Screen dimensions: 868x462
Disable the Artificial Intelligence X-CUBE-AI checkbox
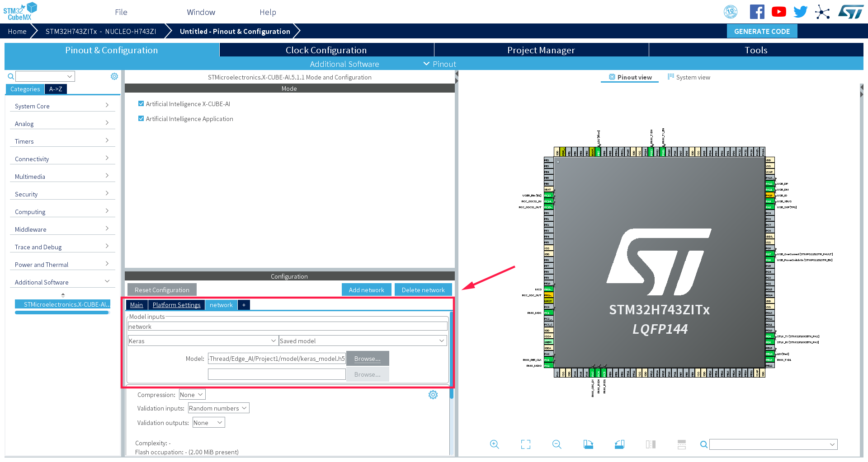141,103
